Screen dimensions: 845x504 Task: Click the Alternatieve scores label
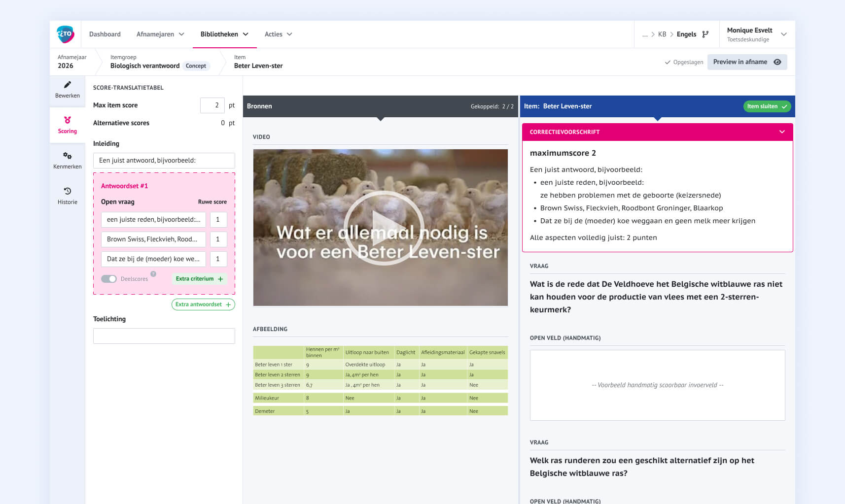[x=121, y=123]
